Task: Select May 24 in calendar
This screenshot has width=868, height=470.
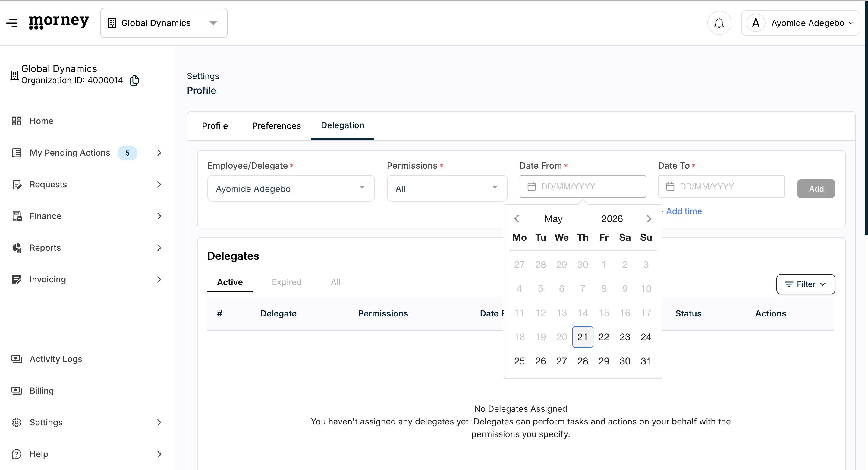Action: [646, 337]
